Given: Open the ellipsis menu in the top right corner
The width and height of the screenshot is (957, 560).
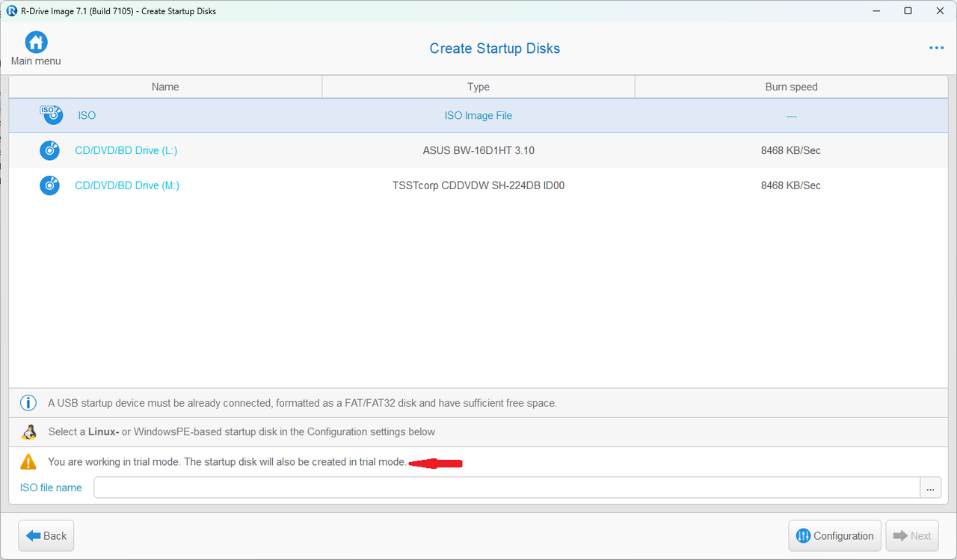Looking at the screenshot, I should tap(936, 48).
